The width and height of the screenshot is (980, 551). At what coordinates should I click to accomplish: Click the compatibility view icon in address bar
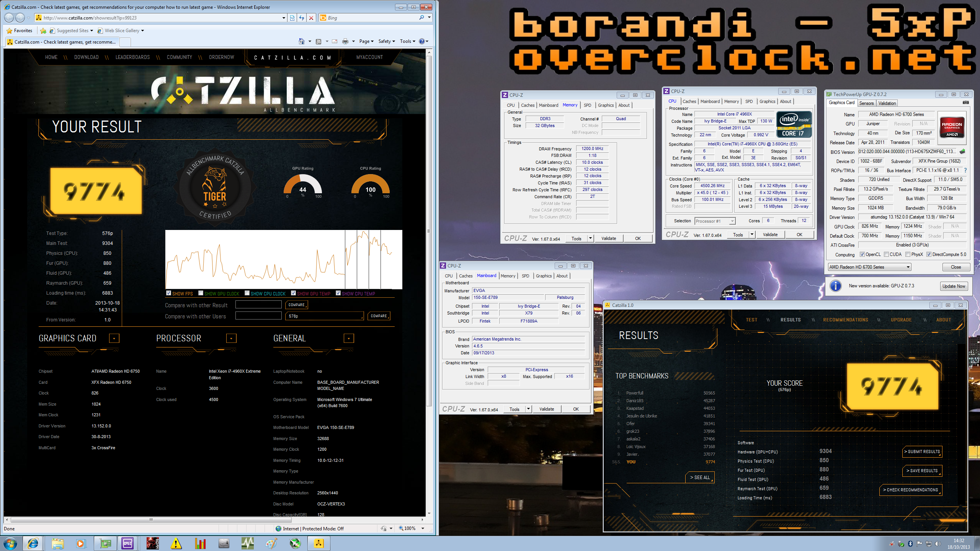point(292,18)
